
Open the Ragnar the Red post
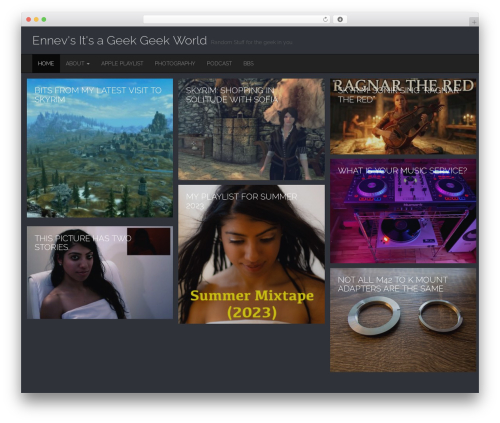tap(403, 116)
